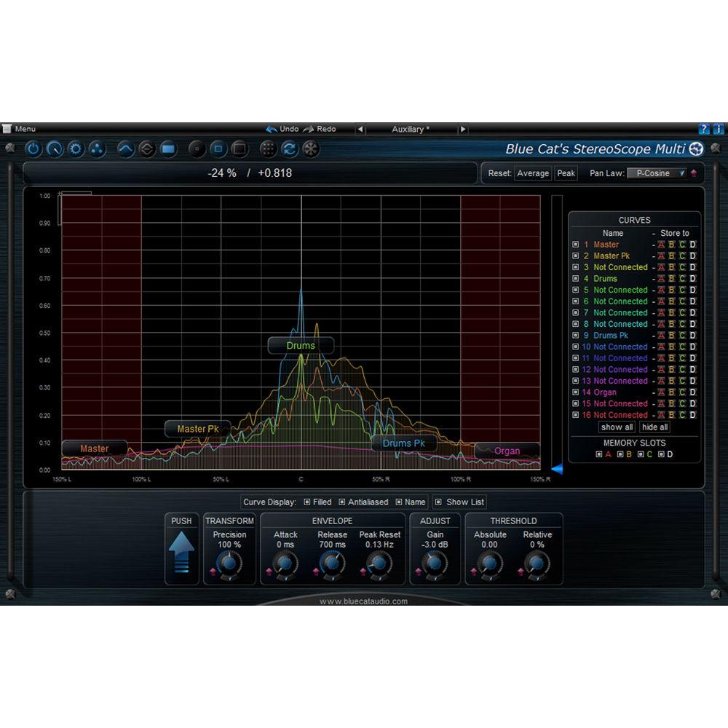The image size is (728, 728).
Task: Click the power bypass icon
Action: [33, 149]
